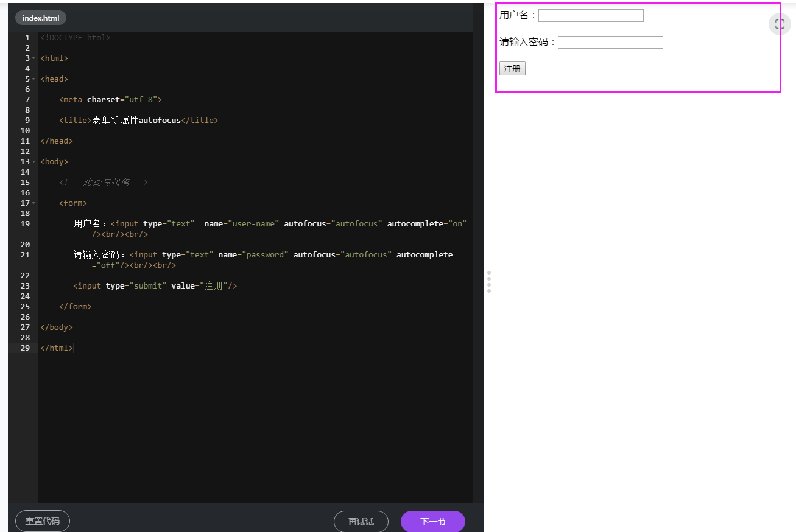Click the fullscreen preview icon
Image resolution: width=796 pixels, height=532 pixels.
pos(780,24)
